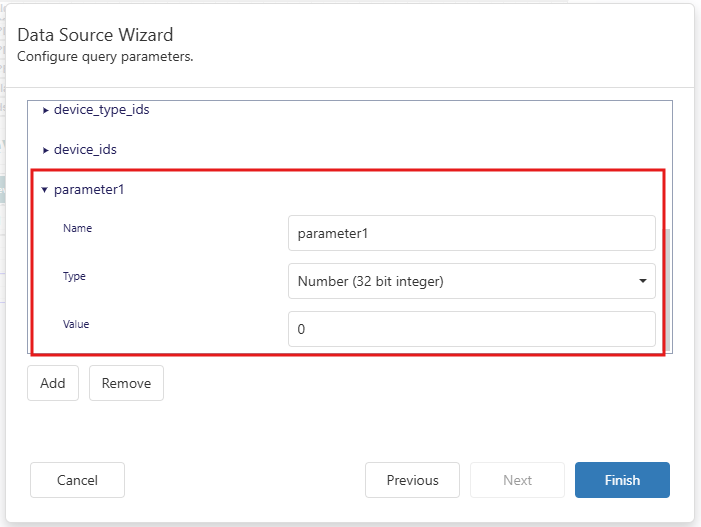
Task: Select the device_type_ids tree row label
Action: tap(101, 109)
